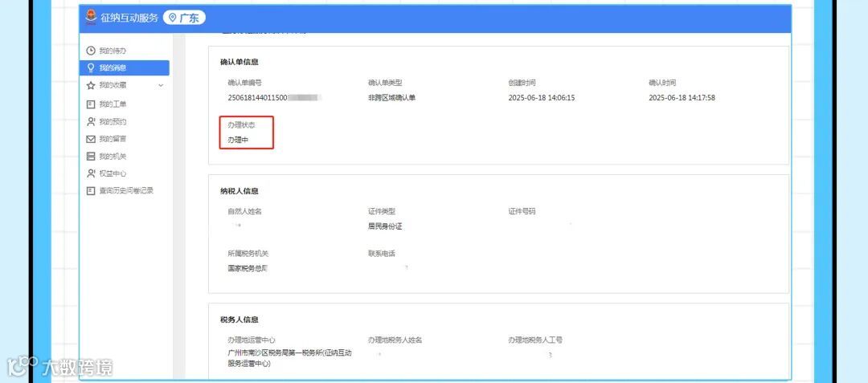
Task: Click the tax emblem logo in header
Action: pyautogui.click(x=91, y=18)
